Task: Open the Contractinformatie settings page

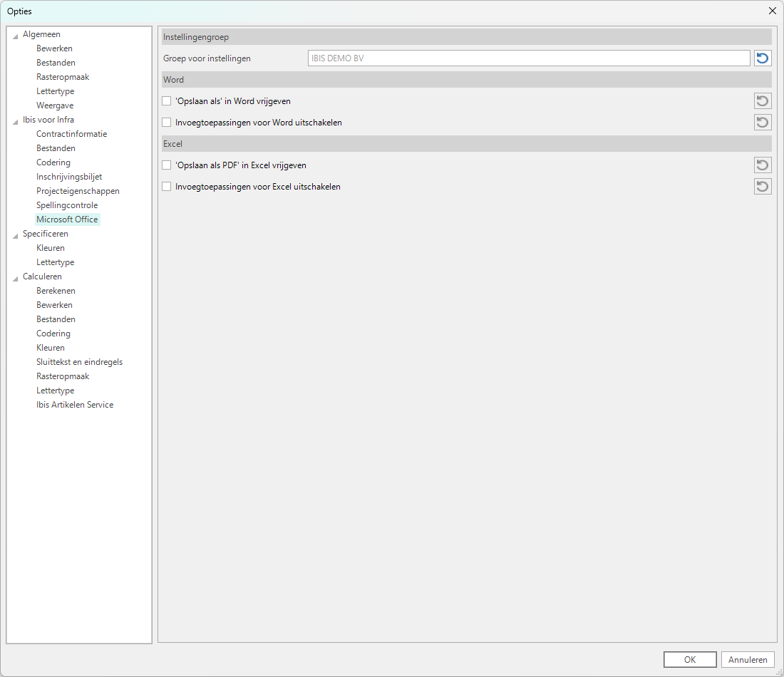Action: coord(71,134)
